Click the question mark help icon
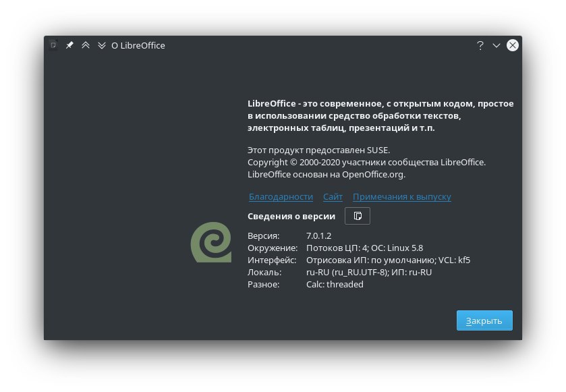This screenshot has height=392, width=566. point(480,45)
